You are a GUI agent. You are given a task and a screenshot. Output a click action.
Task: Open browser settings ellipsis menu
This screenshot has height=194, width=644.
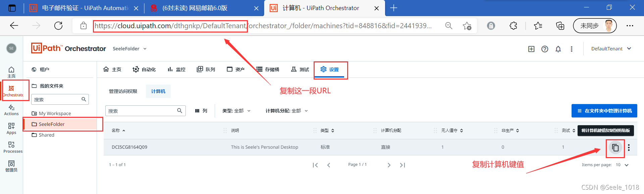(630, 26)
